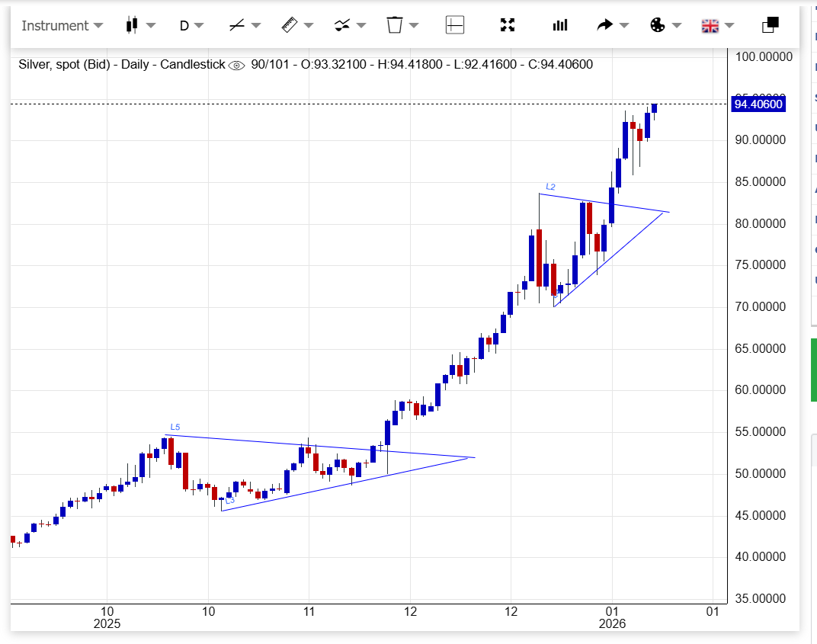Viewport: 817px width, 644px height.
Task: Open the indicators crossing-lines tool
Action: [342, 25]
